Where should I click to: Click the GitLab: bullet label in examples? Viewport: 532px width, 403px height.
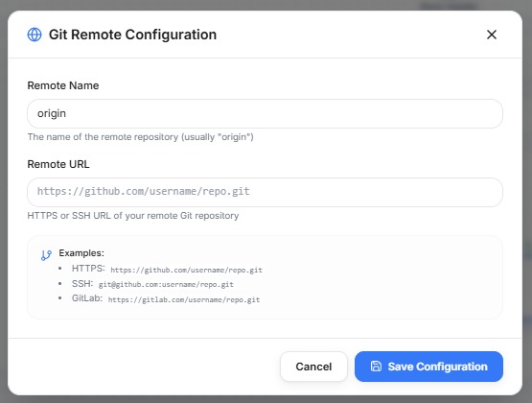coord(87,298)
